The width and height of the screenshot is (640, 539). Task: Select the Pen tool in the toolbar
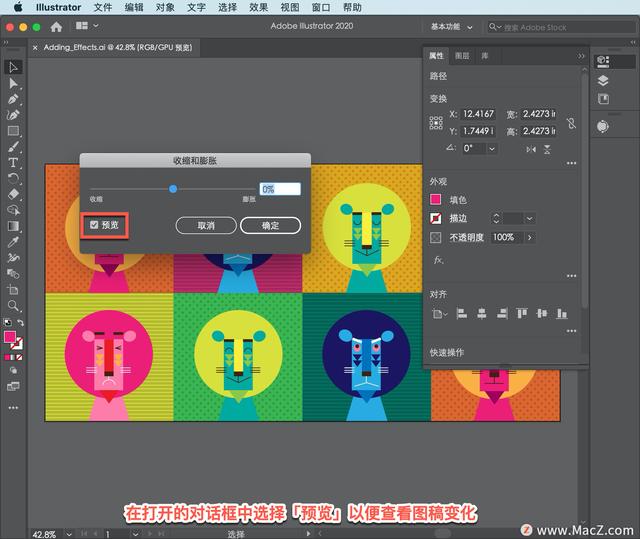click(x=14, y=99)
